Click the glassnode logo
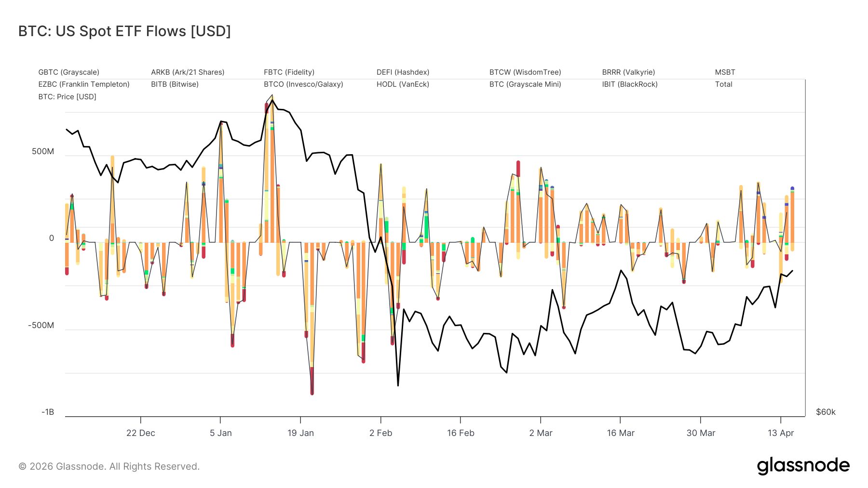This screenshot has width=868, height=488. pos(803,466)
